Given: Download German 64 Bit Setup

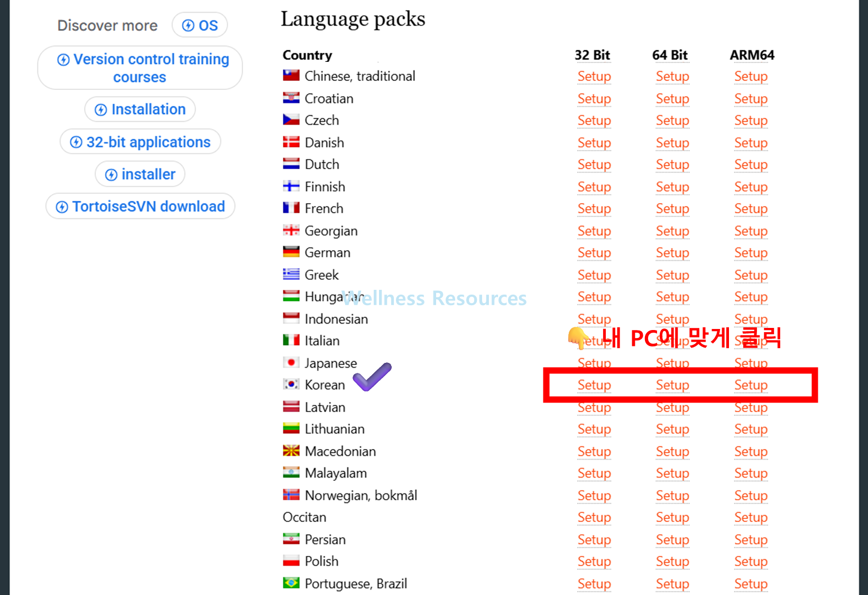Looking at the screenshot, I should (x=672, y=252).
